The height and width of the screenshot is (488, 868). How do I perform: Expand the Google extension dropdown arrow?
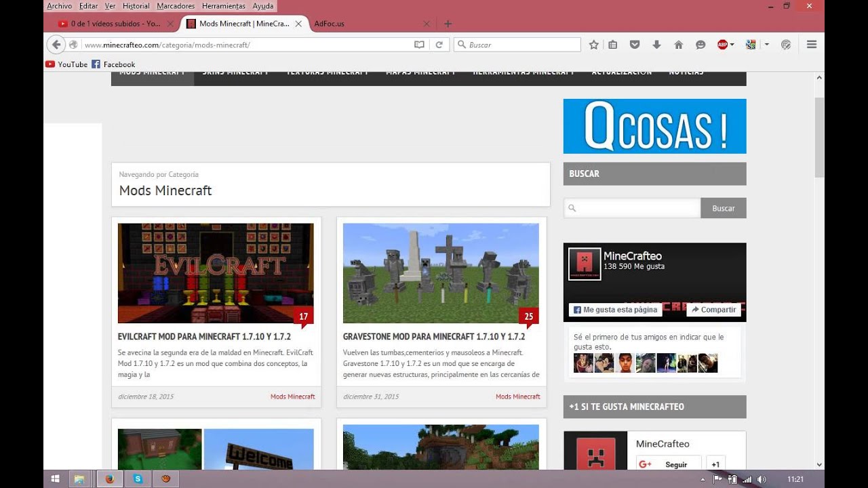click(767, 45)
